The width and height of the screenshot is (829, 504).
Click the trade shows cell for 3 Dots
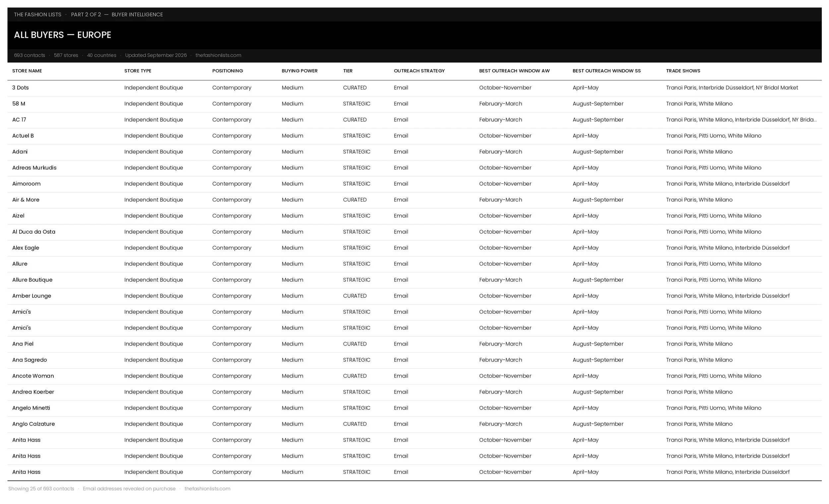pos(732,88)
